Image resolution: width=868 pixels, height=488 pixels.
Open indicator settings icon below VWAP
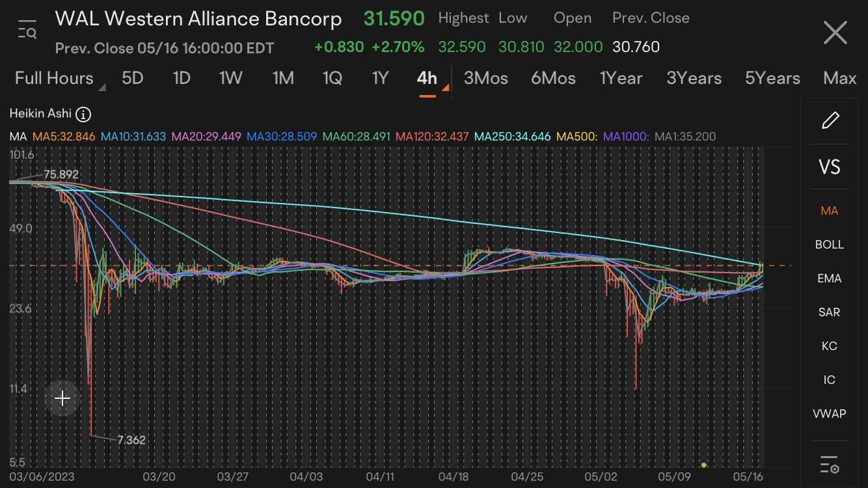click(830, 464)
